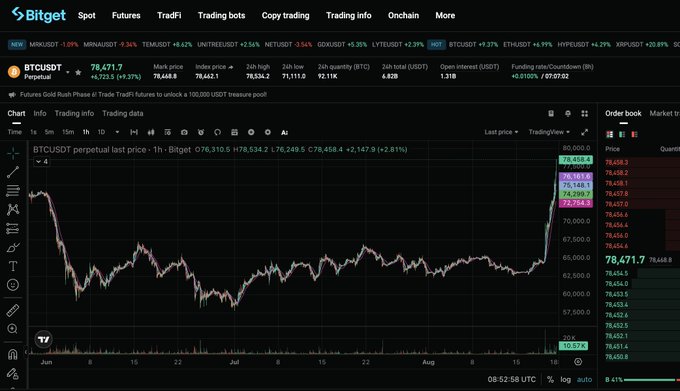Select the ruler measure tool

pos(13,310)
